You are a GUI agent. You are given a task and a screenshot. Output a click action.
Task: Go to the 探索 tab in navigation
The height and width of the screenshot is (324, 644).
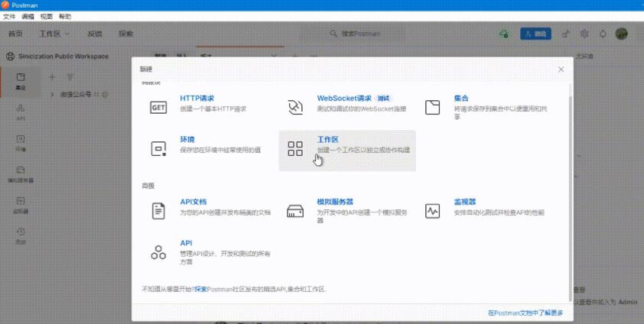[x=125, y=34]
